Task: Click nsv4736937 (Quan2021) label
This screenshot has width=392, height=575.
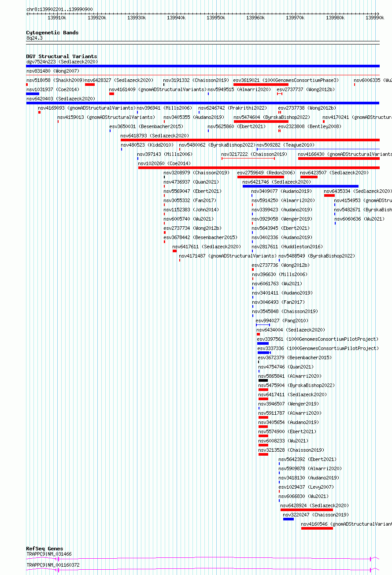Action: click(191, 182)
